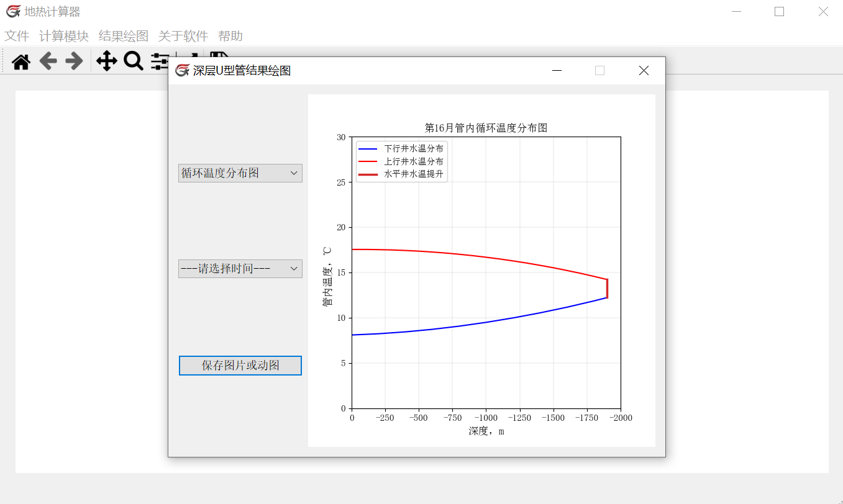Click the dialog's title bar logo icon
The image size is (843, 504).
tap(182, 71)
